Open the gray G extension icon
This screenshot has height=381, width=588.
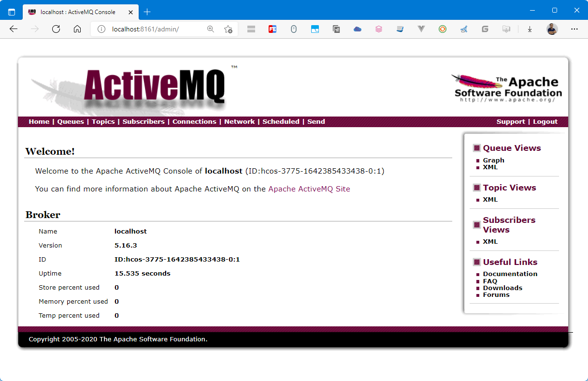[485, 29]
